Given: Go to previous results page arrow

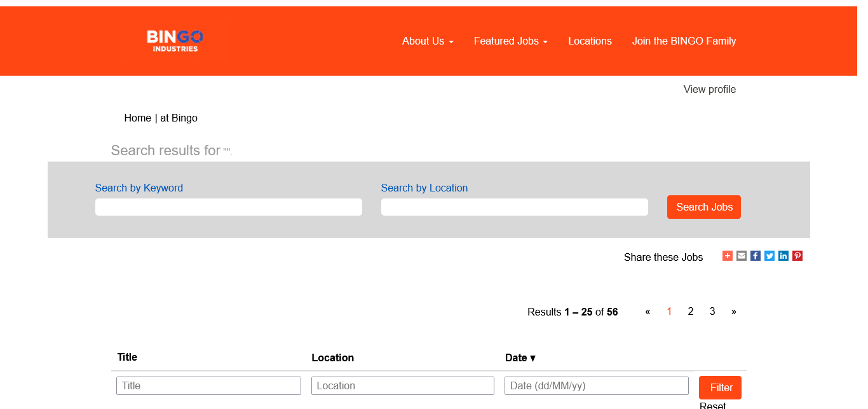Looking at the screenshot, I should [648, 312].
